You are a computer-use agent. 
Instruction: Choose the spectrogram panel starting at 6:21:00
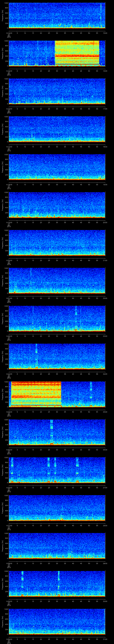(x=57, y=280)
